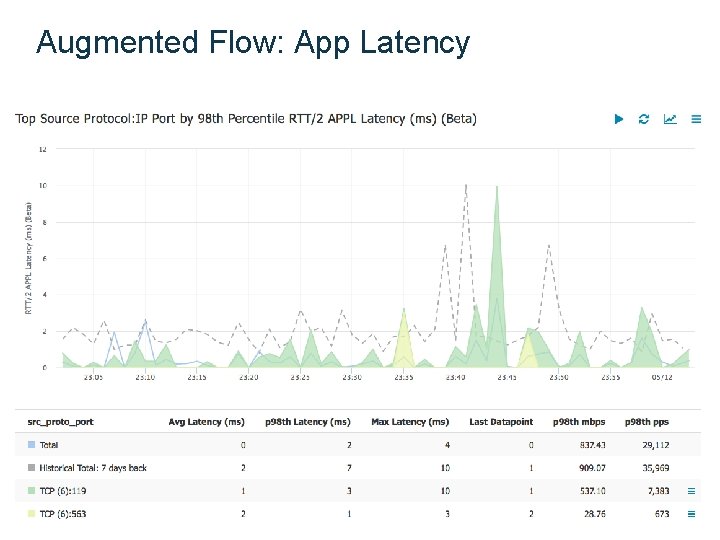Open the row menu for TCP (6):563
Image resolution: width=720 pixels, height=540 pixels.
coord(692,514)
